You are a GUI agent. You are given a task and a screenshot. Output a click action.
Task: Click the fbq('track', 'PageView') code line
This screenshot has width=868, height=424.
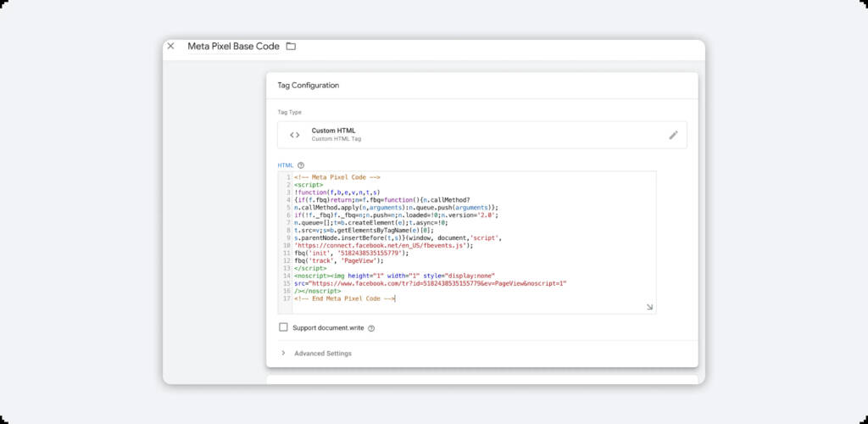[x=339, y=260]
